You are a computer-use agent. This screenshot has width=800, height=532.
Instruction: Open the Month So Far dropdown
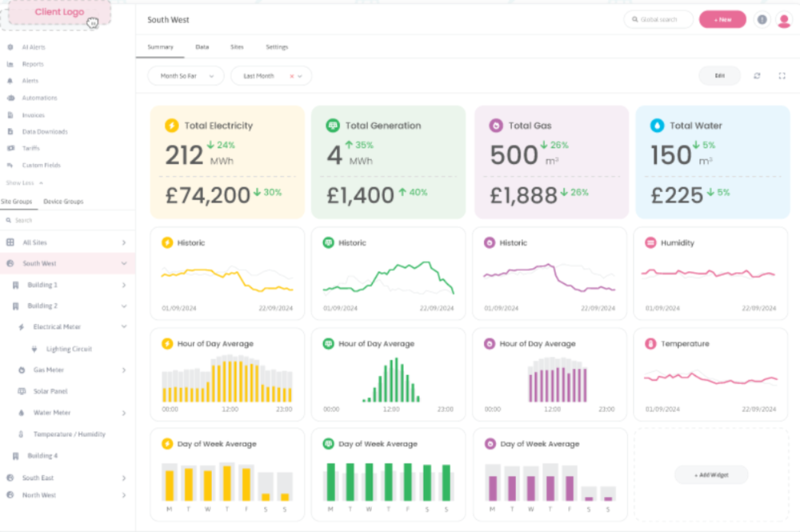[x=186, y=76]
